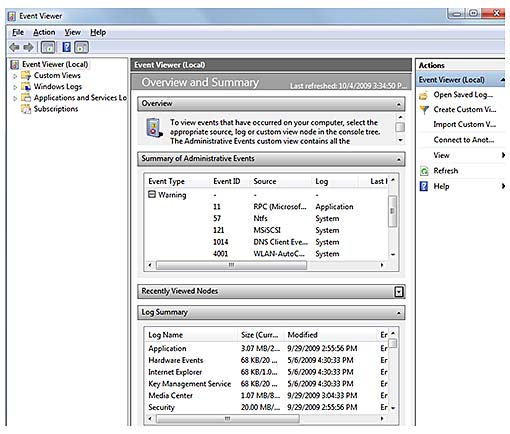
Task: Click the administrative events vertical scrollbar thumb
Action: (393, 211)
